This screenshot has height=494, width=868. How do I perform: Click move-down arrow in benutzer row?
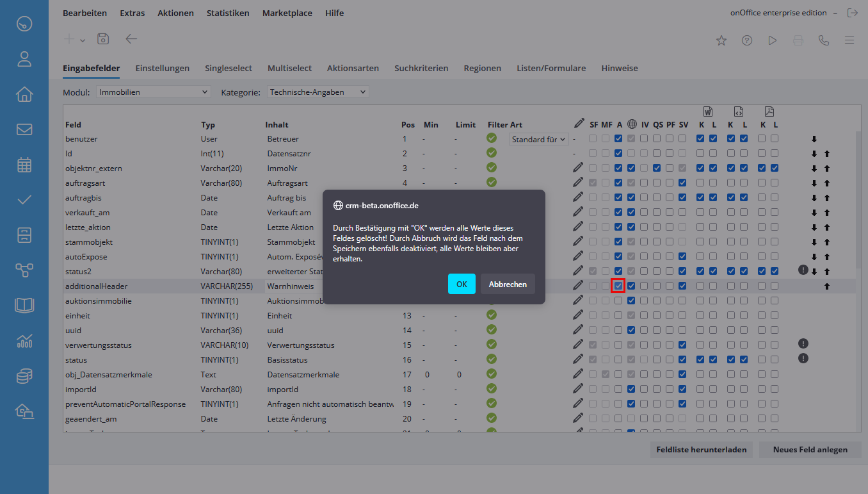(x=814, y=139)
